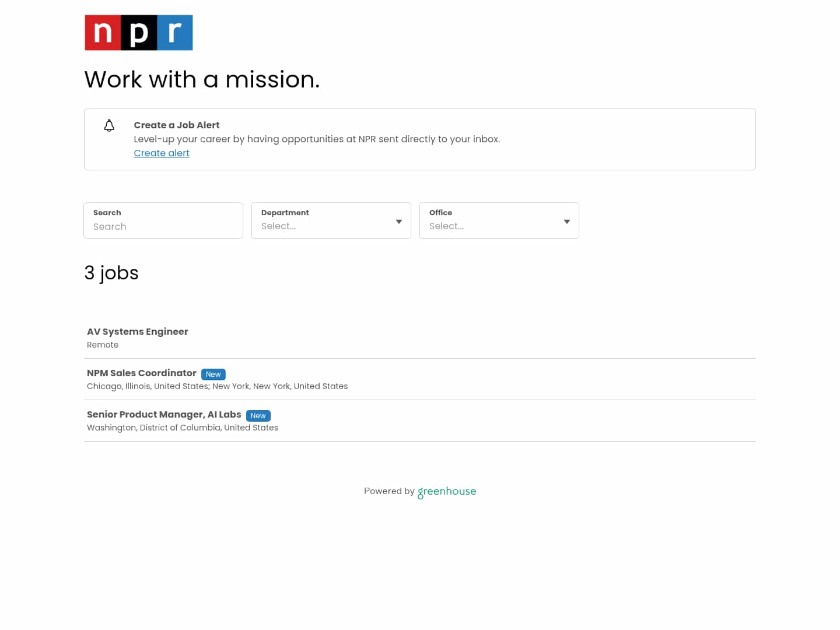Open the AV Systems Engineer job posting
840x630 pixels.
coord(137,331)
